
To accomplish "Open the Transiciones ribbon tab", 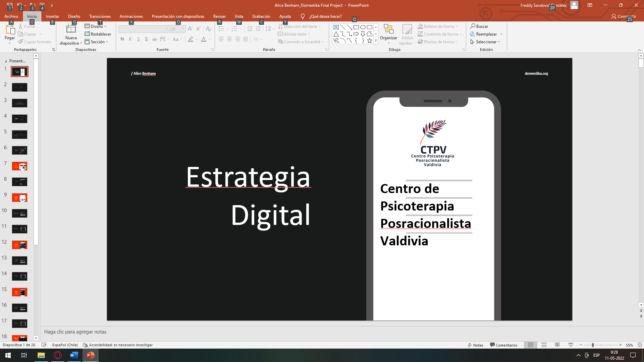I will tap(100, 16).
